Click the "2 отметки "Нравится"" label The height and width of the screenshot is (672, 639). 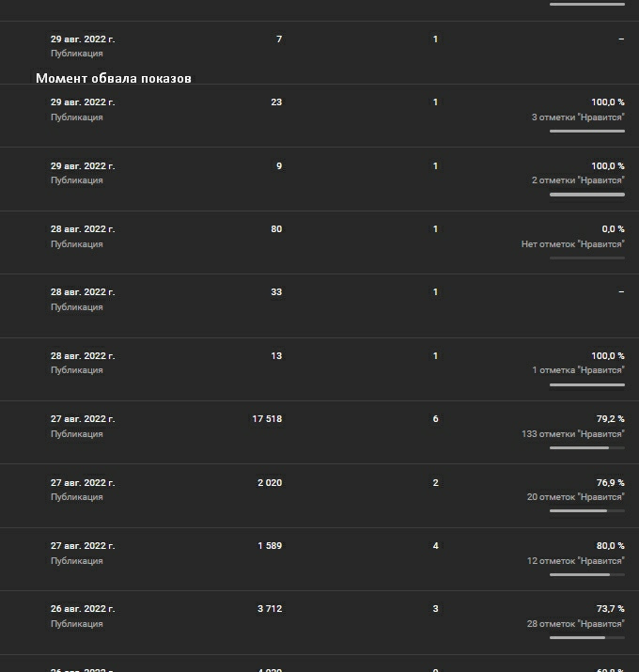click(x=577, y=180)
